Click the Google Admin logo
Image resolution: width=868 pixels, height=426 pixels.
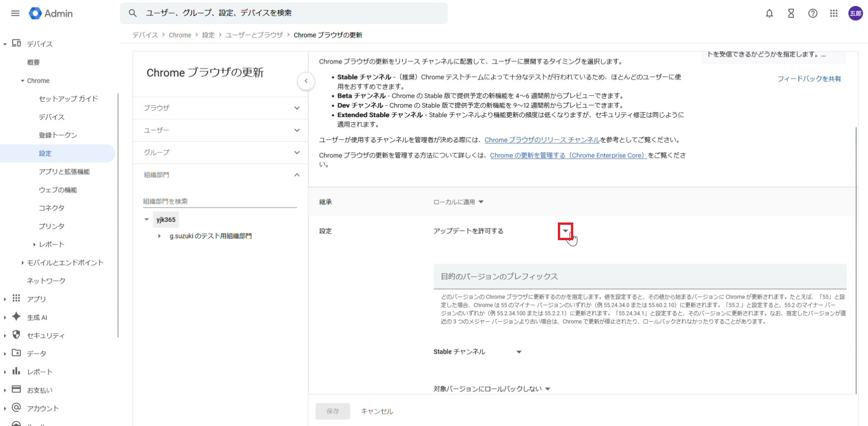(51, 14)
